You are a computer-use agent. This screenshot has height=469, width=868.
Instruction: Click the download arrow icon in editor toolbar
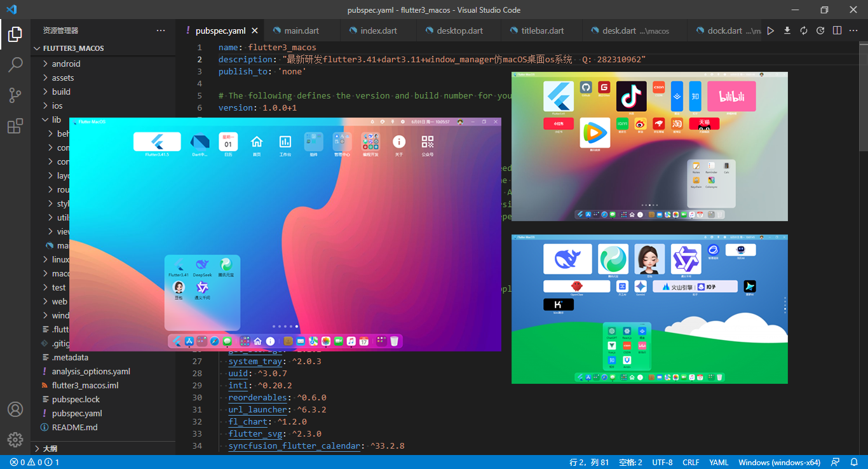point(787,31)
